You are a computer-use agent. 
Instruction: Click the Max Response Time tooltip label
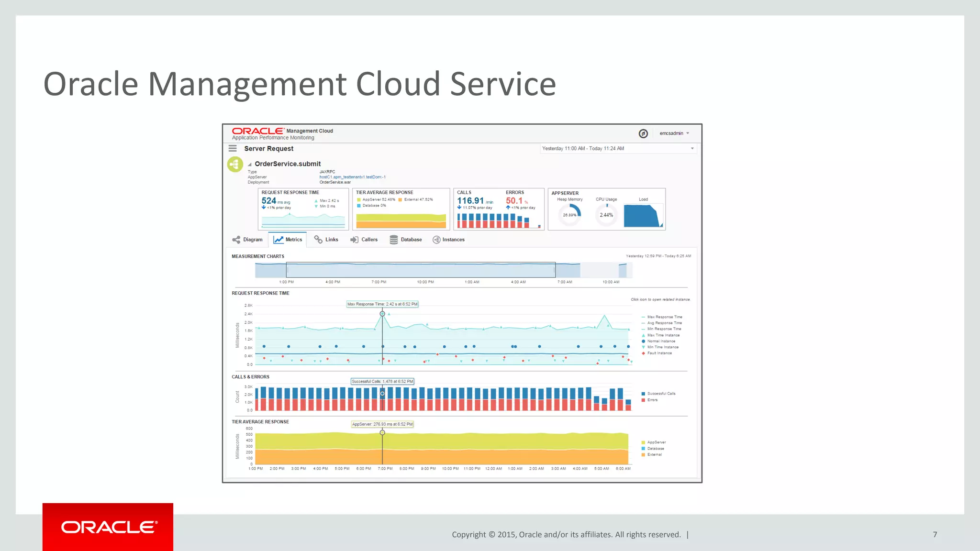click(x=382, y=304)
